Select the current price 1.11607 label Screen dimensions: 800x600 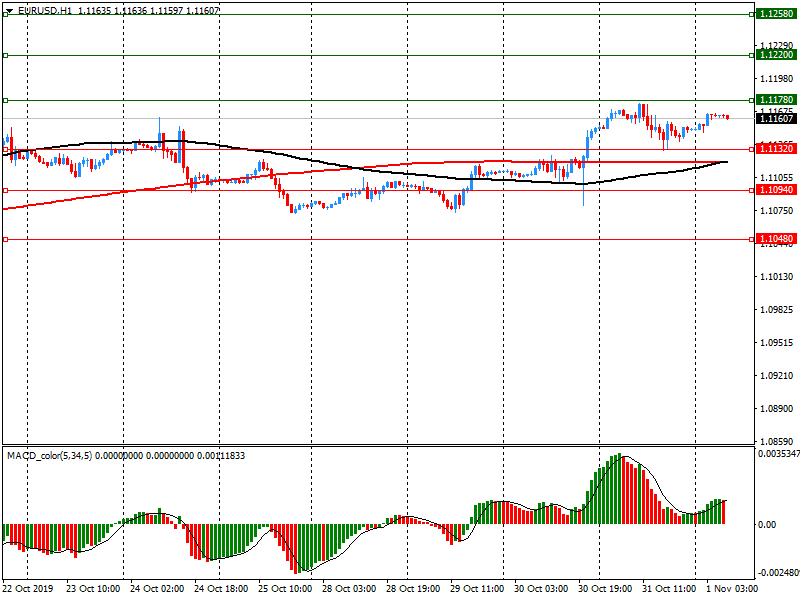pyautogui.click(x=776, y=119)
